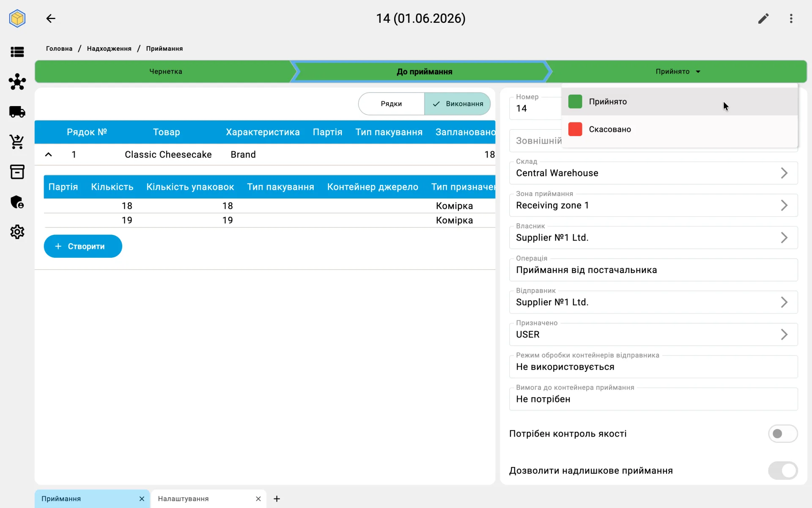Go to Надходження breadcrumb
Screen dimensions: 812x508
click(x=109, y=49)
